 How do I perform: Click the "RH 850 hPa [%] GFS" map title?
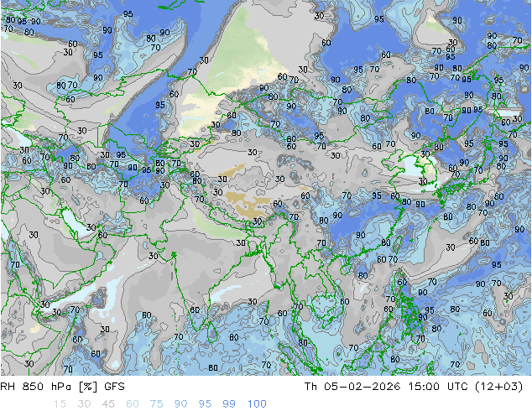pyautogui.click(x=62, y=387)
